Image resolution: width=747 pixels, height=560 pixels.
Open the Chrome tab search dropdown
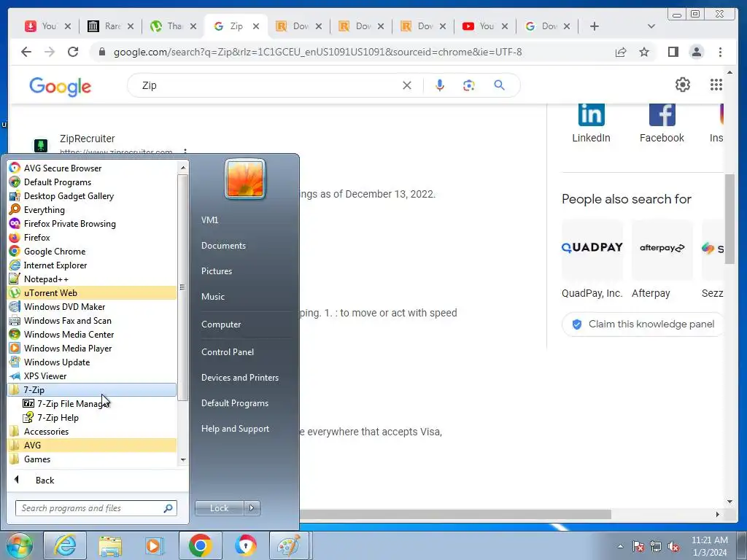[651, 26]
